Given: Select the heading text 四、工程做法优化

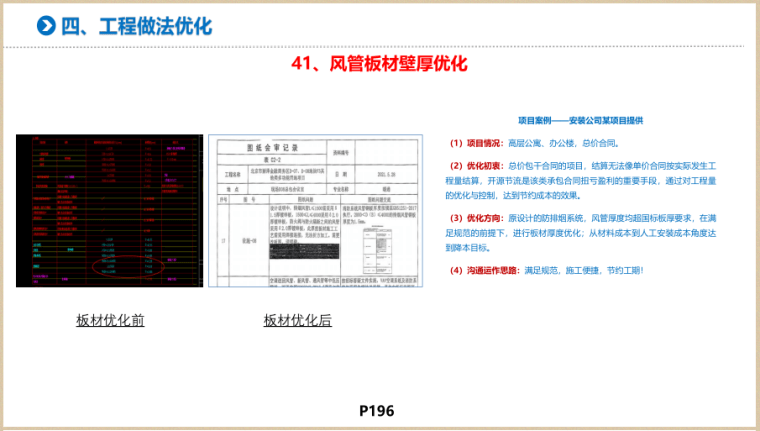Looking at the screenshot, I should [137, 26].
